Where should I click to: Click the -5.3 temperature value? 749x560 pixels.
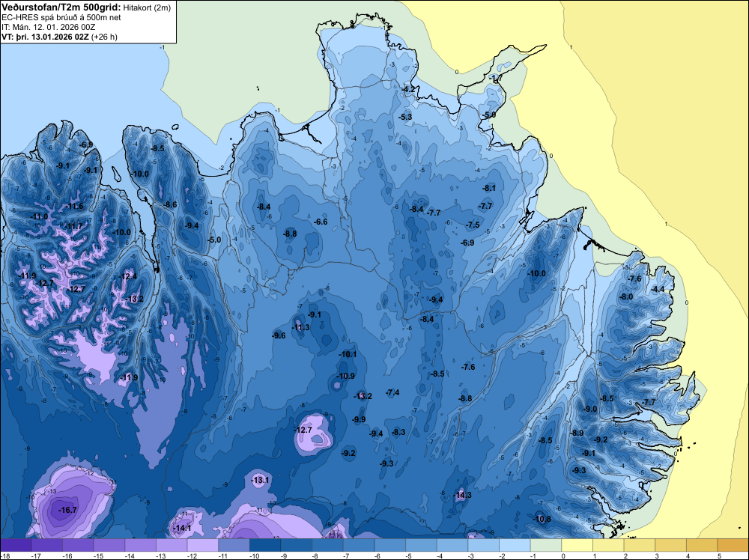click(x=405, y=117)
